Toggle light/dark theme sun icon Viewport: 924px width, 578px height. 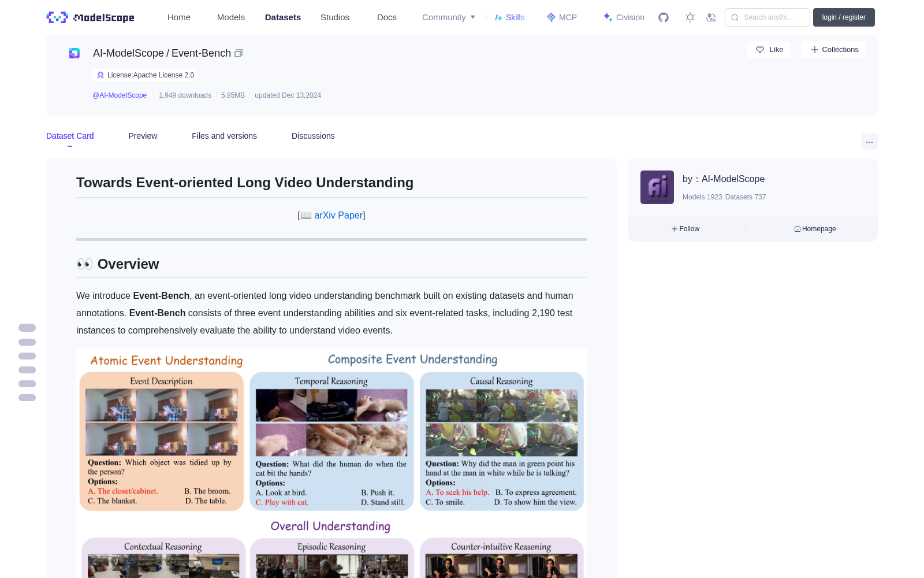pos(690,17)
